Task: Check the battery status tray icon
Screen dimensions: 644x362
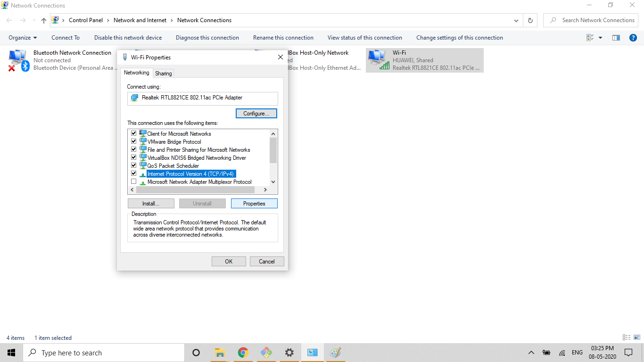Action: pyautogui.click(x=546, y=353)
